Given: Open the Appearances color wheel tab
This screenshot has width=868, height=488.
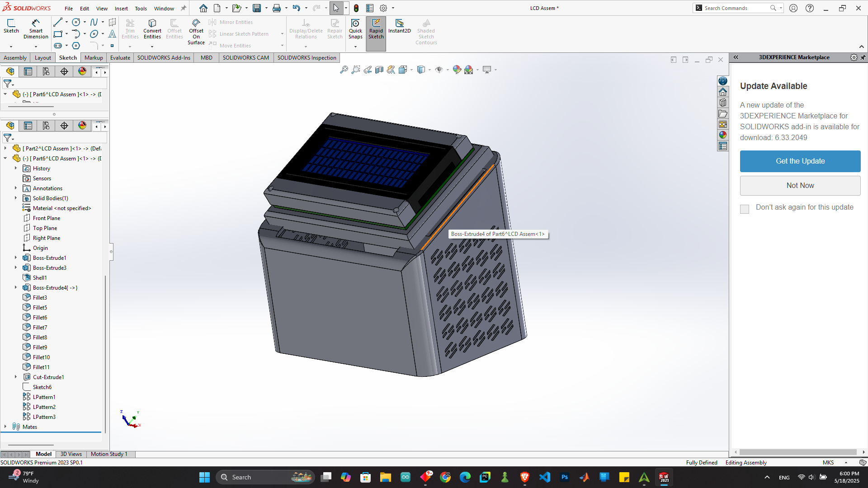Looking at the screenshot, I should (x=722, y=135).
